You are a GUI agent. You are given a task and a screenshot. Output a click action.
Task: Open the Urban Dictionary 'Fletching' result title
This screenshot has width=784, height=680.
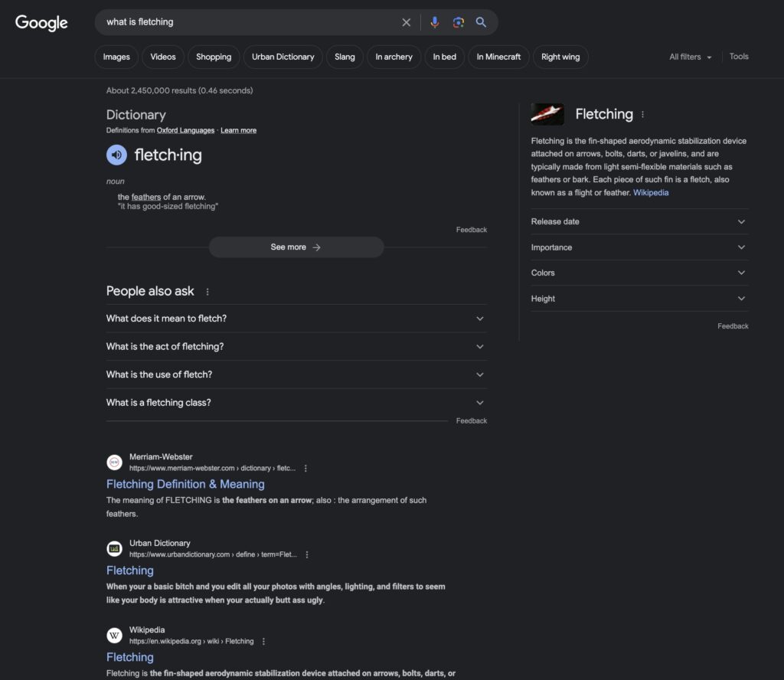[x=130, y=570]
